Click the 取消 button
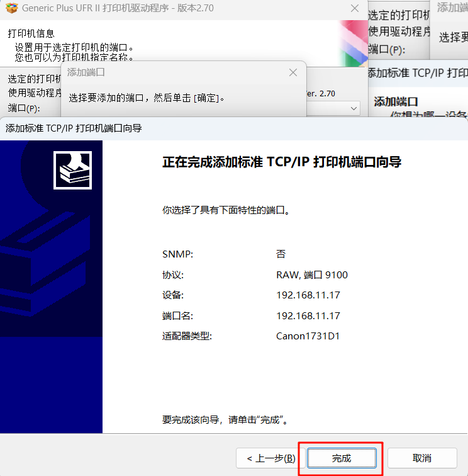The image size is (468, 476). click(422, 458)
